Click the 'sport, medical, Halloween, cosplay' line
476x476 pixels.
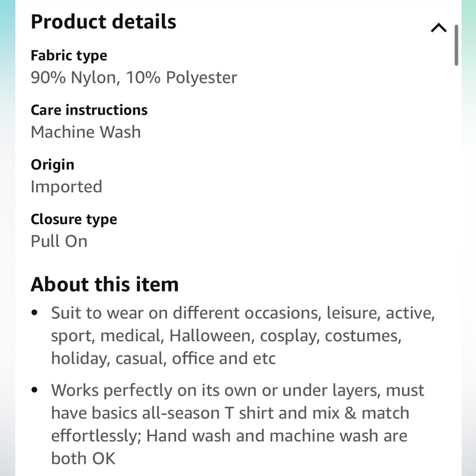click(x=227, y=336)
